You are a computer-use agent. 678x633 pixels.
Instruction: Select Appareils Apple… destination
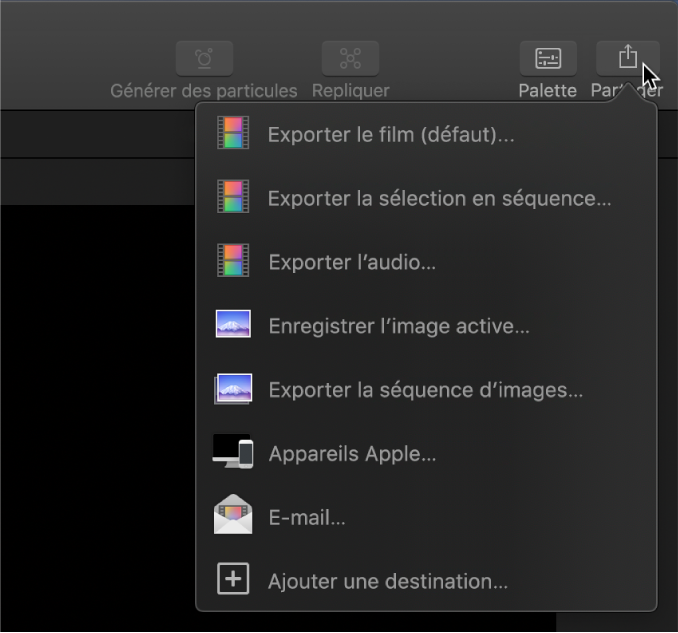352,454
